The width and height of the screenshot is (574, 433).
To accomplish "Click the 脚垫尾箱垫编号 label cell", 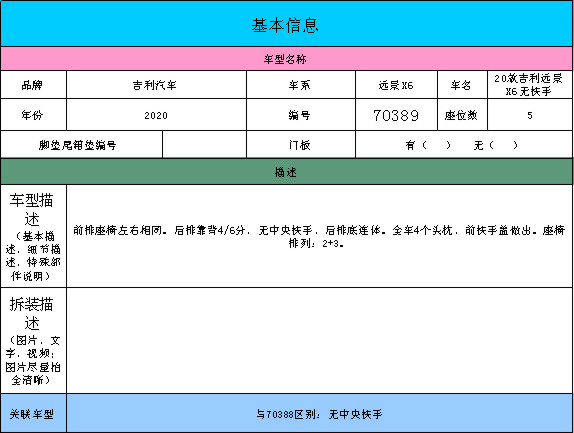I will (81, 145).
